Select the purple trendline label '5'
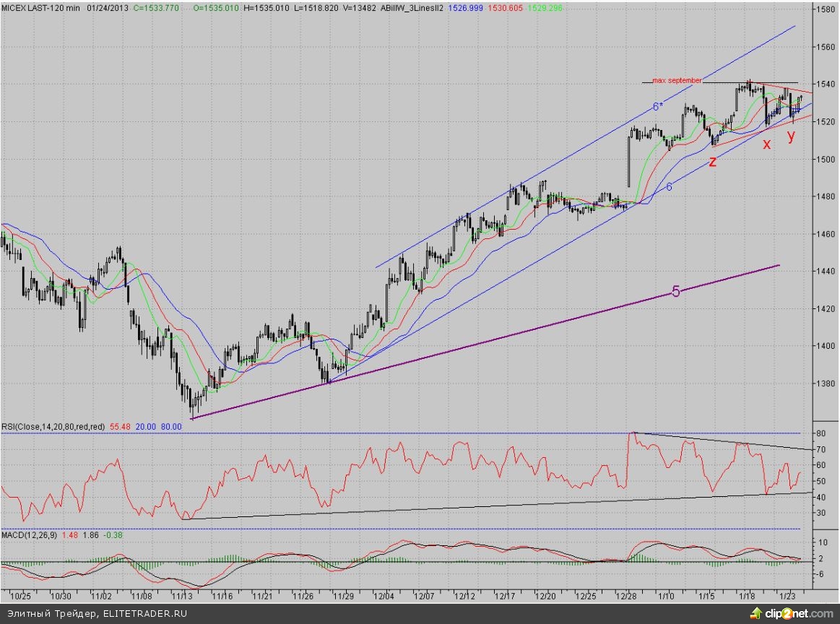 click(676, 292)
